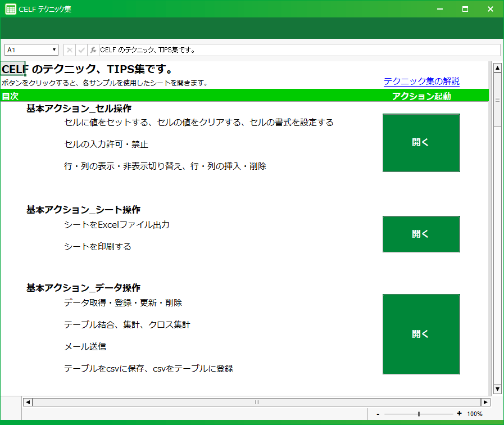
Task: Confirm entry with the checkmark icon
Action: coord(80,49)
